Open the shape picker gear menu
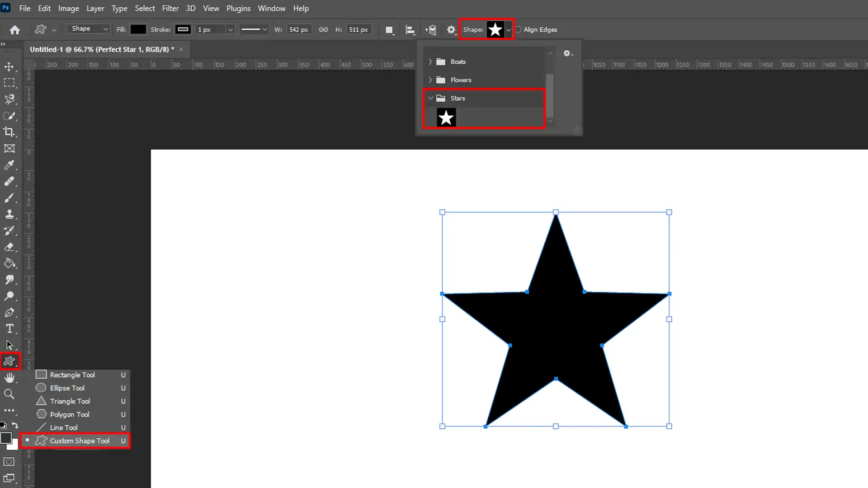This screenshot has height=488, width=868. 568,53
